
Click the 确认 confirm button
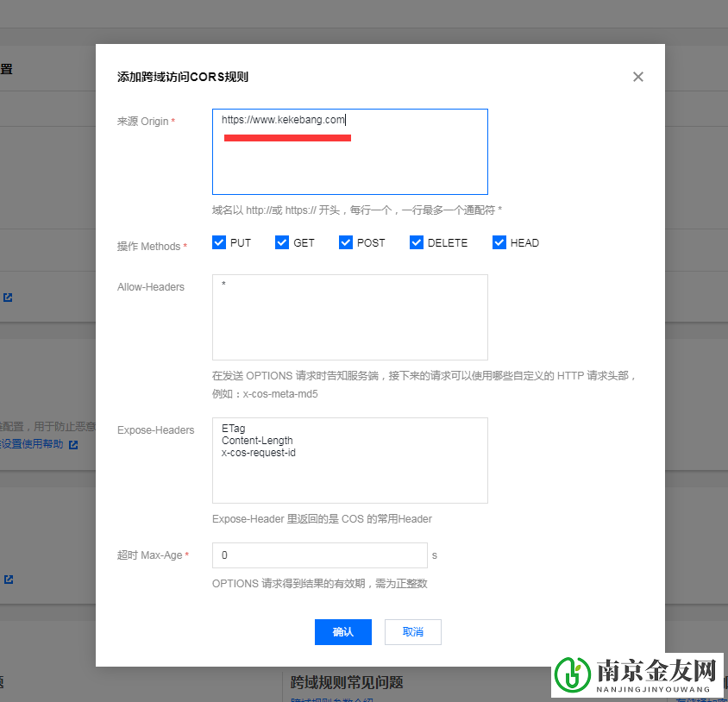pyautogui.click(x=342, y=632)
